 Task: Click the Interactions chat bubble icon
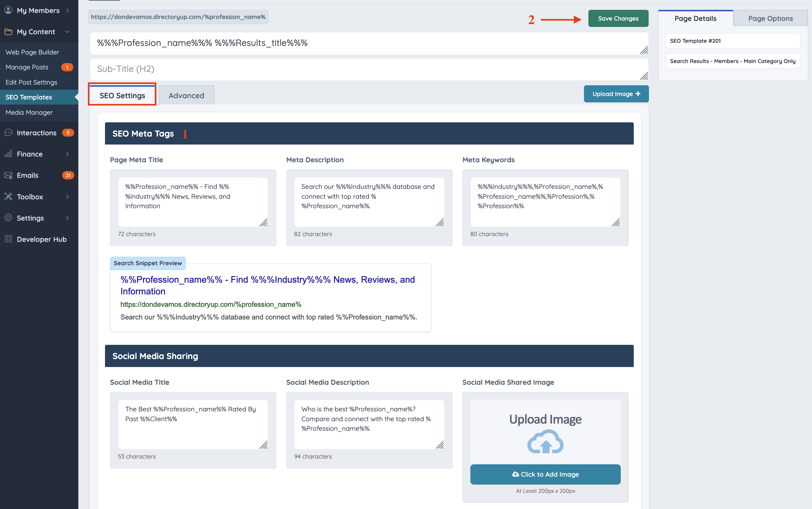(8, 132)
